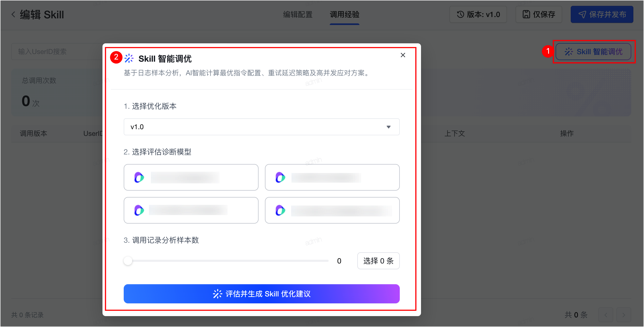Click the 总调用次数 label
Screen dimensions: 644x327
pyautogui.click(x=39, y=81)
